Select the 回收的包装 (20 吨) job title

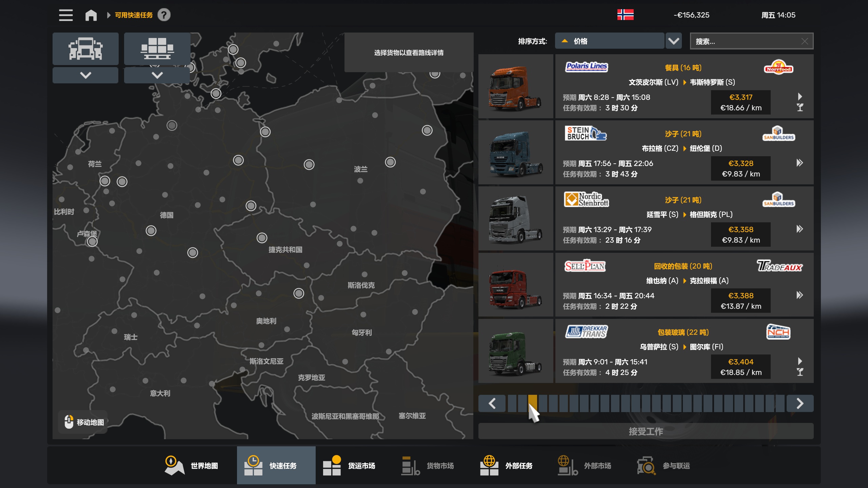pyautogui.click(x=683, y=266)
